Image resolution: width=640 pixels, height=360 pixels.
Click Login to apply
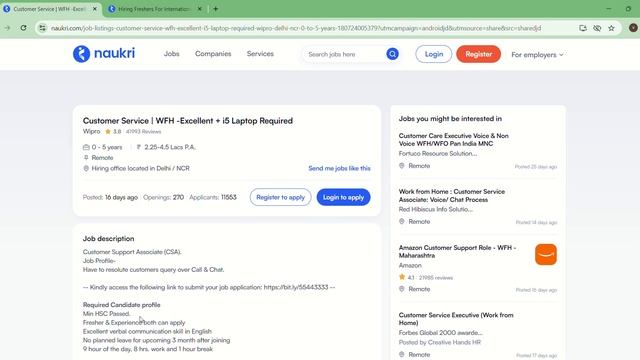pos(343,197)
